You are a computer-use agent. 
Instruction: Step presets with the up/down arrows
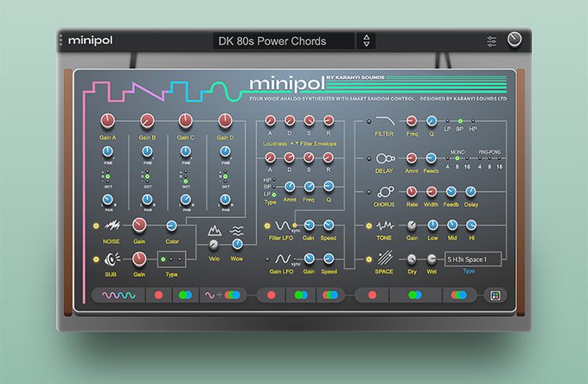pos(367,41)
